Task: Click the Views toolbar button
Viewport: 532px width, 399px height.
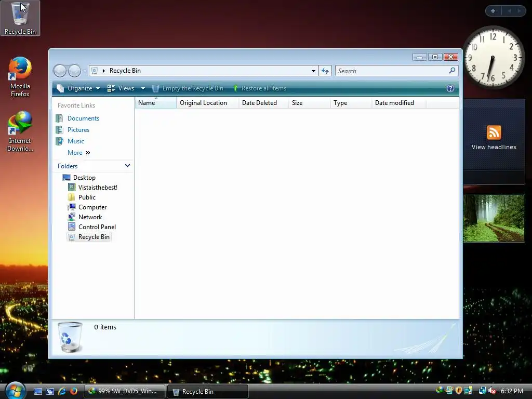Action: pyautogui.click(x=121, y=88)
